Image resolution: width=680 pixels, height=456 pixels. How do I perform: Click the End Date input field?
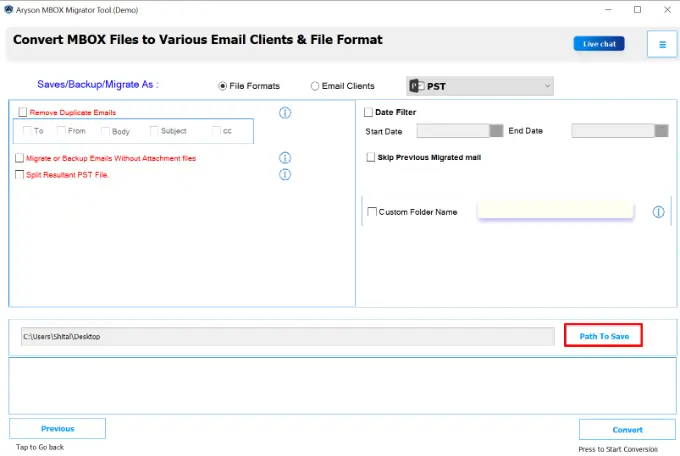click(x=613, y=131)
